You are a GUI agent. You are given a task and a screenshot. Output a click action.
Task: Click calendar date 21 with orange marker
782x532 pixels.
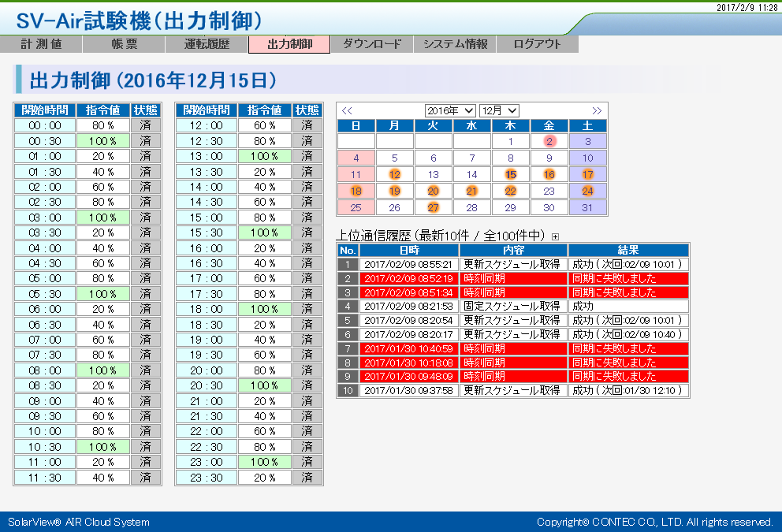tap(472, 191)
